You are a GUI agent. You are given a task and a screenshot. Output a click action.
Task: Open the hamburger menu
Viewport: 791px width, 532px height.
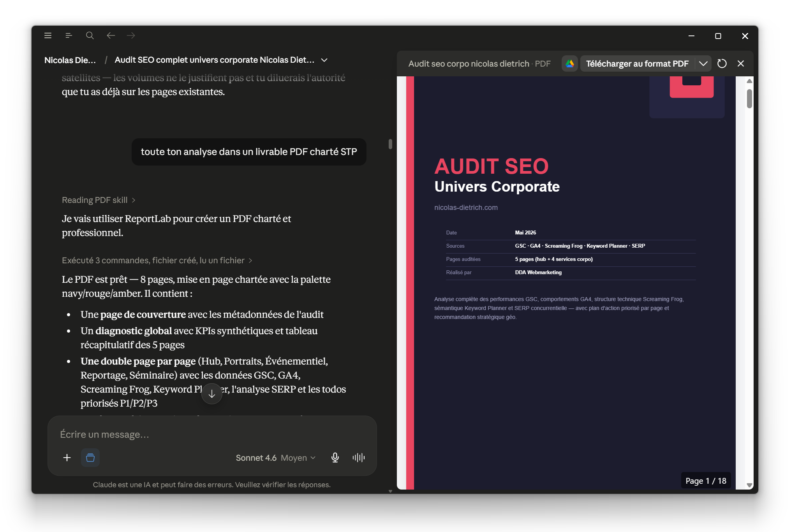point(48,35)
